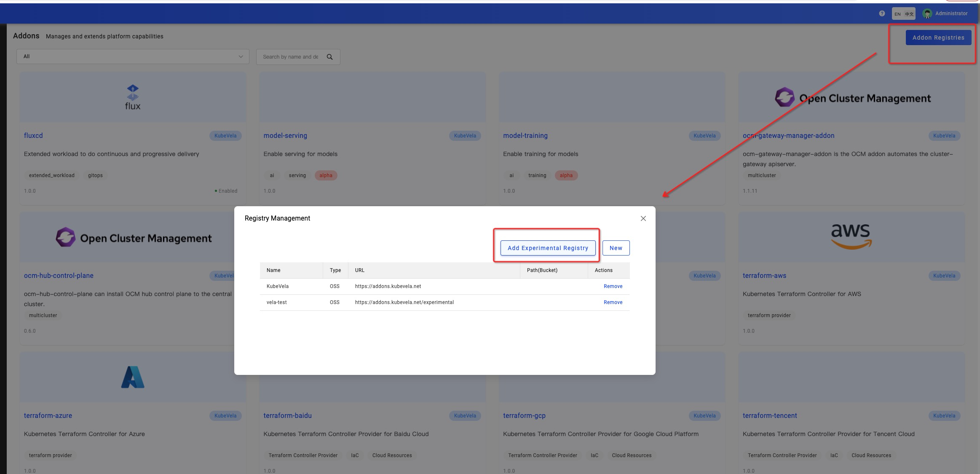Click KubeVela badge on fluxcd card
This screenshot has height=474, width=980.
pos(225,136)
